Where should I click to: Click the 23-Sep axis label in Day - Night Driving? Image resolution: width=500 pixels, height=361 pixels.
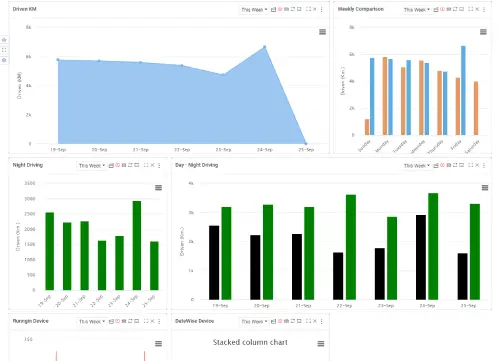(386, 305)
